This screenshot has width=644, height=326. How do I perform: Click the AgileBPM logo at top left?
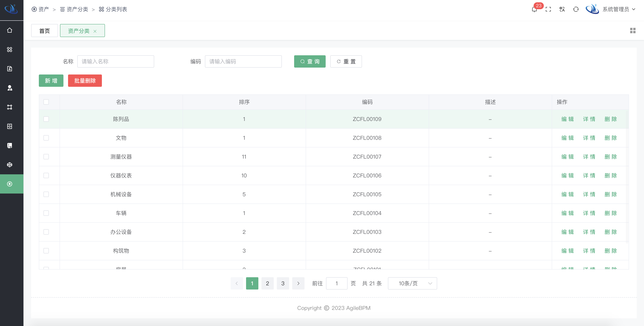tap(11, 9)
